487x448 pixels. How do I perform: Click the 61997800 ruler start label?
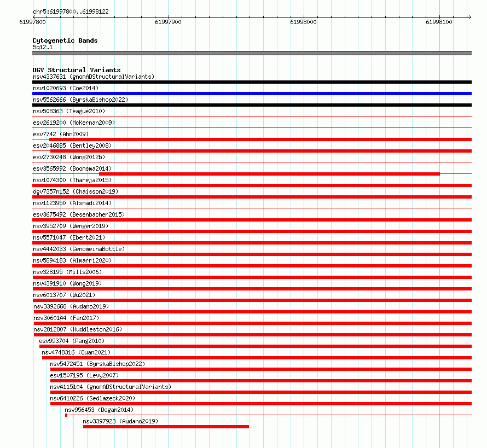tap(32, 22)
